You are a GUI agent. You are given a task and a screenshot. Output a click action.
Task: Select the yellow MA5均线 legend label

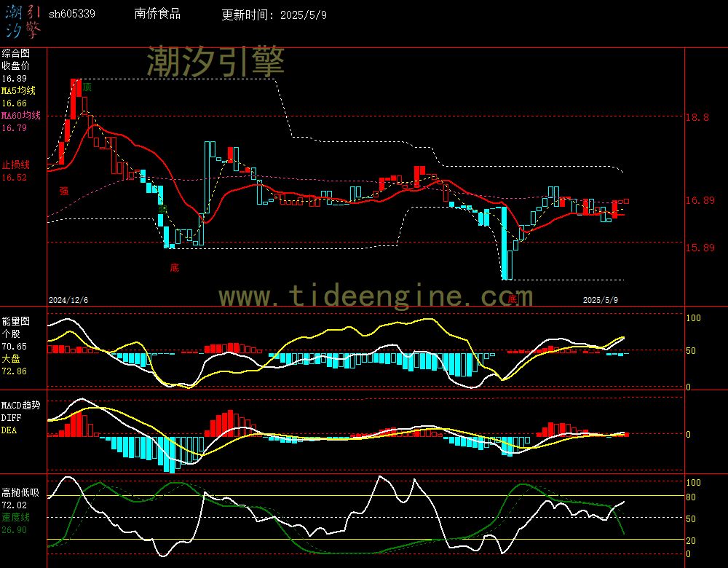click(19, 90)
